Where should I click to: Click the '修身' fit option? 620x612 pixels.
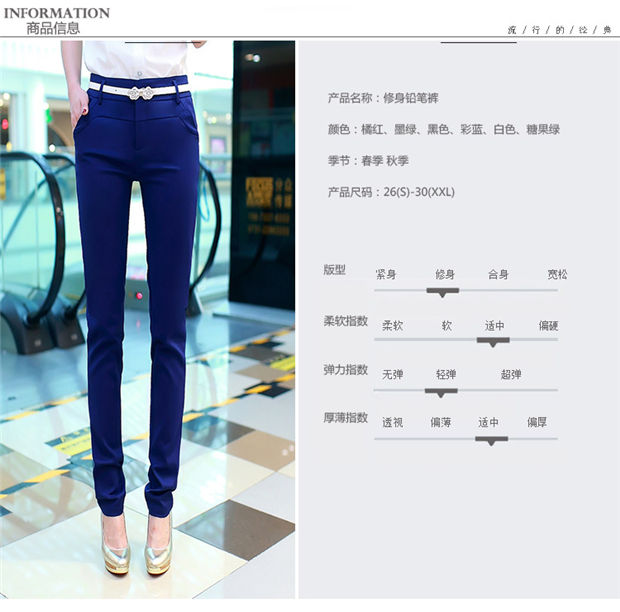click(445, 274)
